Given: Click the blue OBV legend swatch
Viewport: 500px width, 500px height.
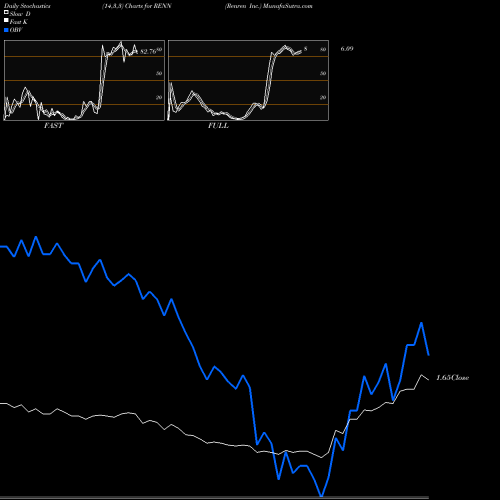Looking at the screenshot, I should click(x=6, y=30).
